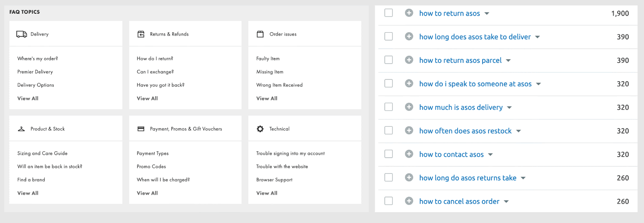The image size is (644, 223).
Task: Click the 'how to contact asos' keyword link
Action: [x=452, y=154]
